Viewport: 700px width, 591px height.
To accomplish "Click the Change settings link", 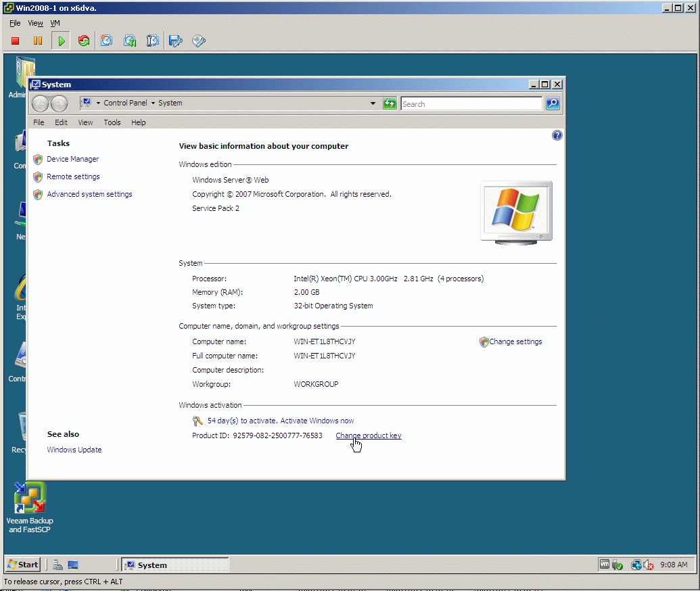I will (515, 341).
